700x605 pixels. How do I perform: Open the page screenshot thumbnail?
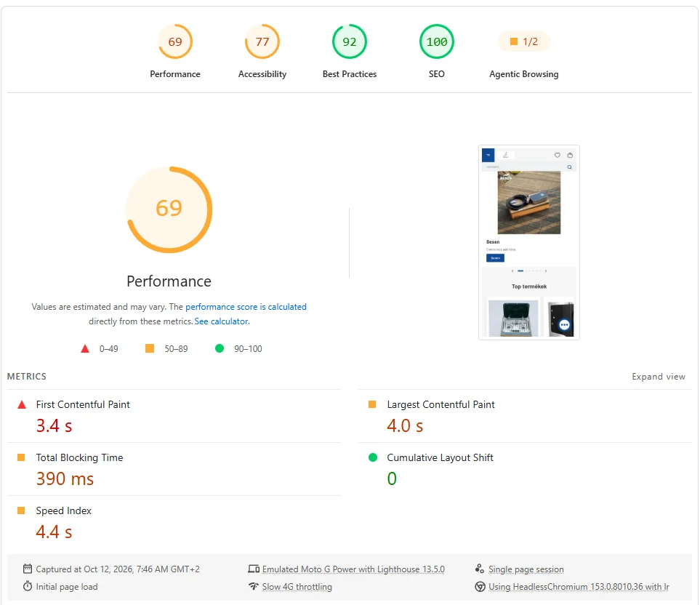click(x=529, y=242)
